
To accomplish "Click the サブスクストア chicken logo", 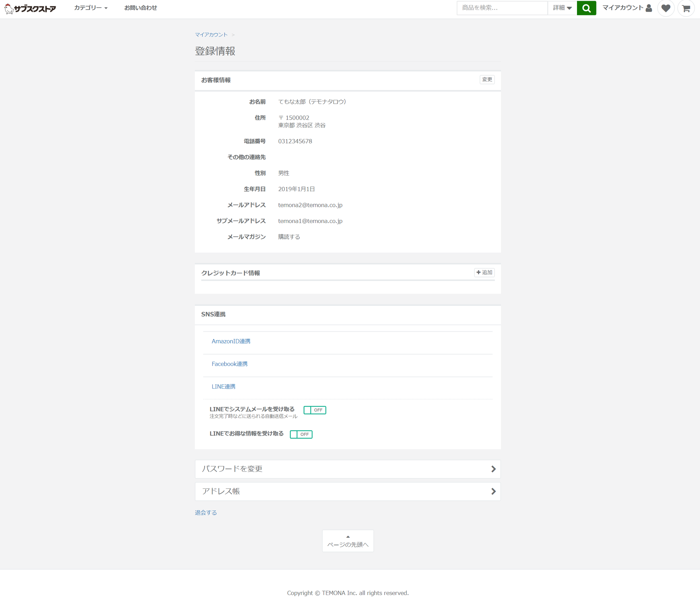I will (30, 8).
